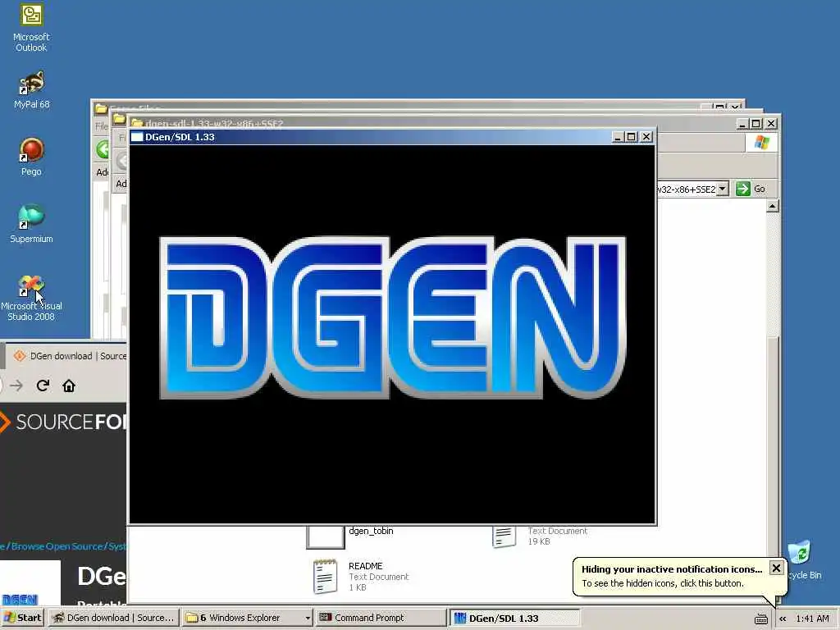Select the 19 KB text document icon

pos(504,536)
